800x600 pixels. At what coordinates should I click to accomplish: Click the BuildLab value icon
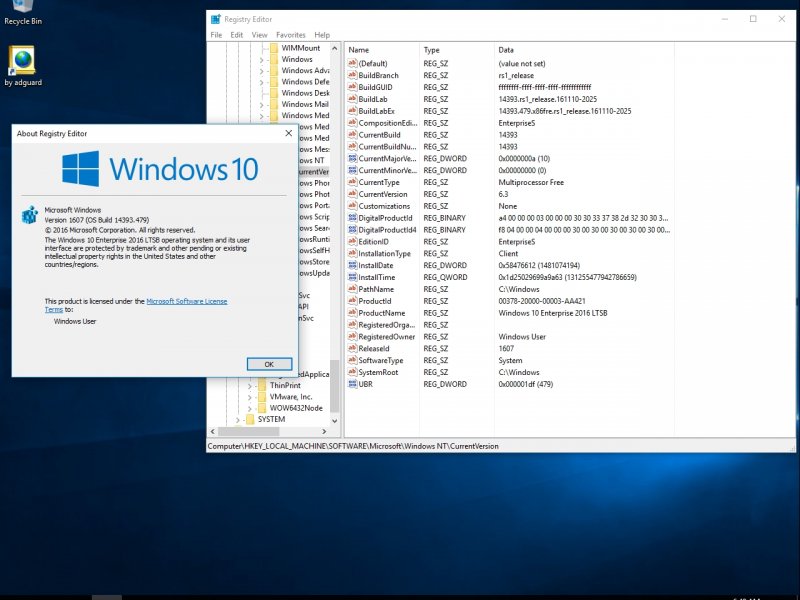click(352, 99)
